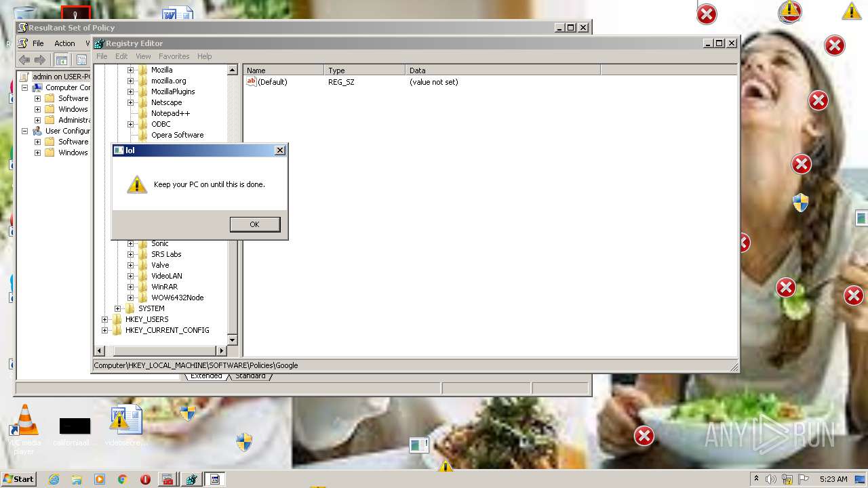Expand the HKEY_USERS hive

(x=104, y=319)
